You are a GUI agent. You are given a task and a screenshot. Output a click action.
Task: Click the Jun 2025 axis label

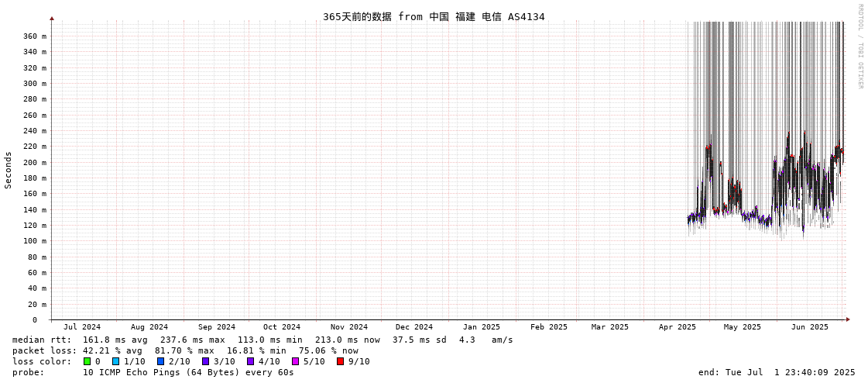point(810,327)
